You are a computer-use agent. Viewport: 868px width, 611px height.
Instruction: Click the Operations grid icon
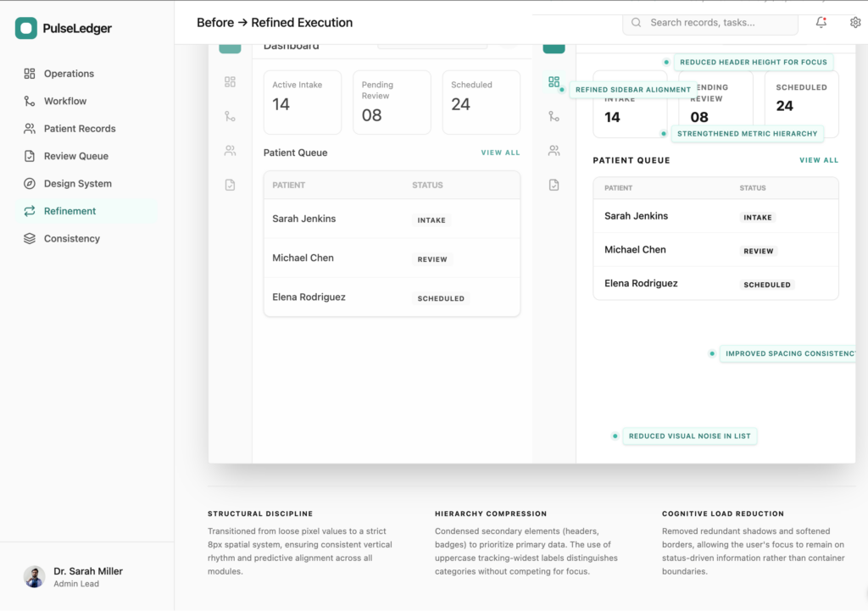(30, 74)
